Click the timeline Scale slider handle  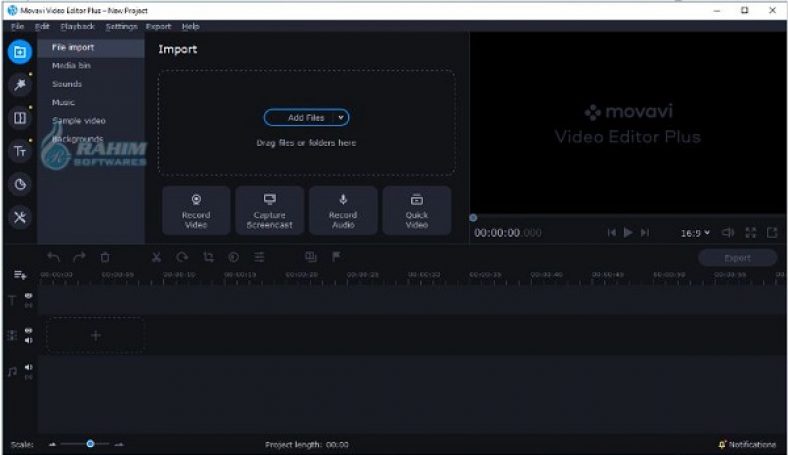[x=90, y=443]
